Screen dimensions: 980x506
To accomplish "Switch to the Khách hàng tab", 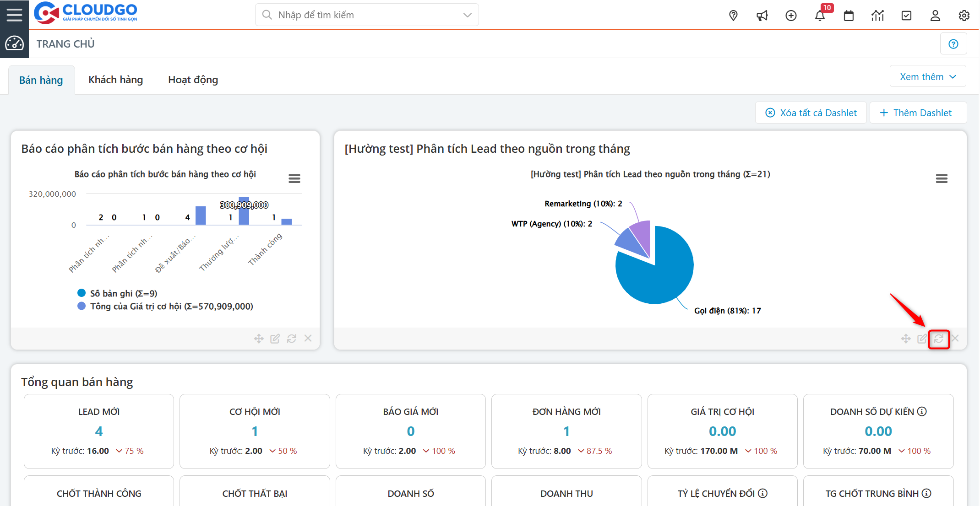I will [x=115, y=80].
